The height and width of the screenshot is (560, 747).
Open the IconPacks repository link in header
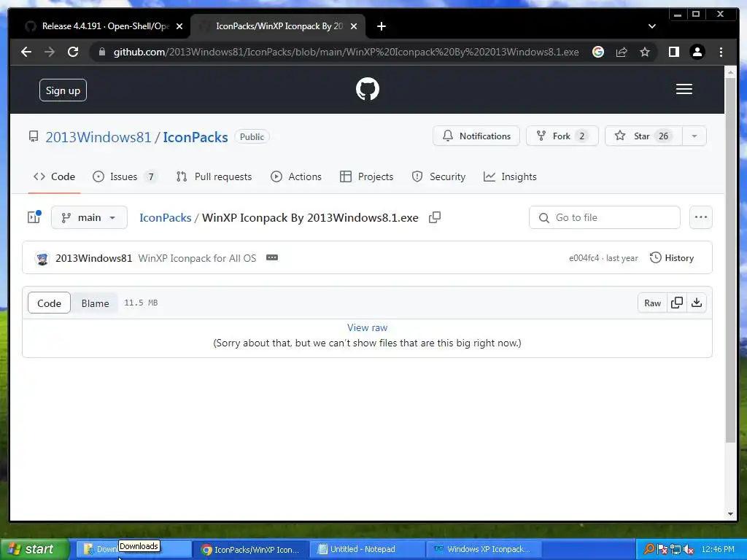pyautogui.click(x=196, y=137)
